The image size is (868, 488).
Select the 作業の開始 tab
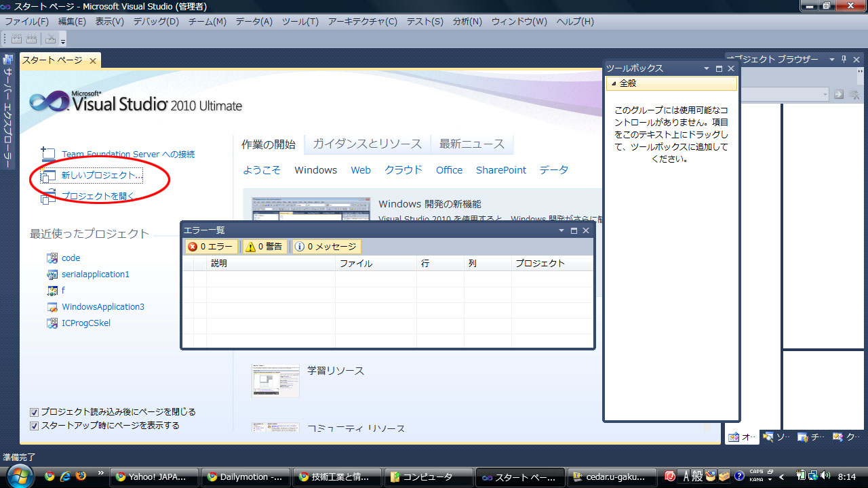click(x=269, y=144)
